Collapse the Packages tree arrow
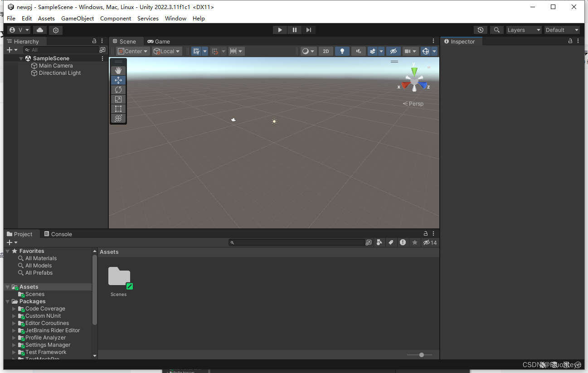Screen dimensions: 588x373 pos(8,301)
